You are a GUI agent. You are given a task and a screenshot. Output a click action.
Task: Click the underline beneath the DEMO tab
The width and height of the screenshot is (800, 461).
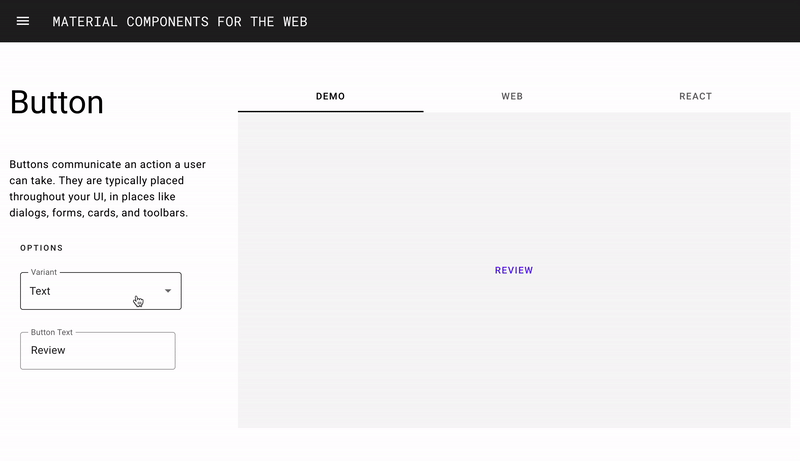330,111
